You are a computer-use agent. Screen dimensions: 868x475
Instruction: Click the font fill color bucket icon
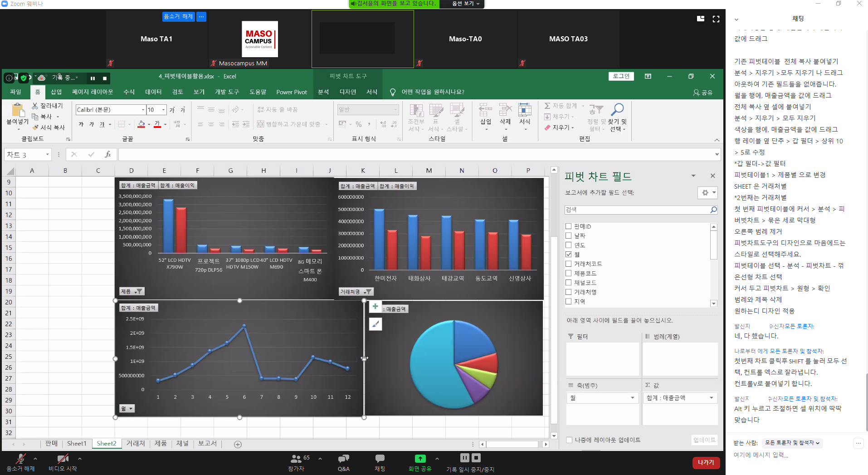(x=141, y=124)
